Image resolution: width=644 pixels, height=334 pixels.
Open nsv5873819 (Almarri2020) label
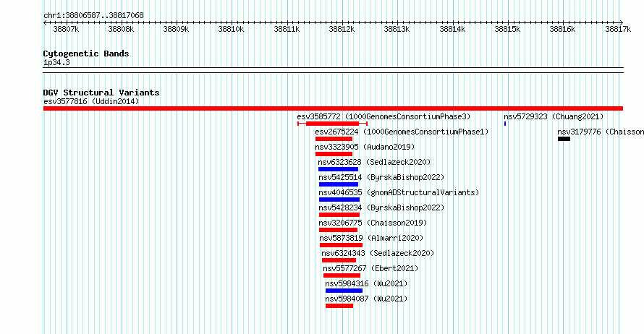tap(371, 238)
